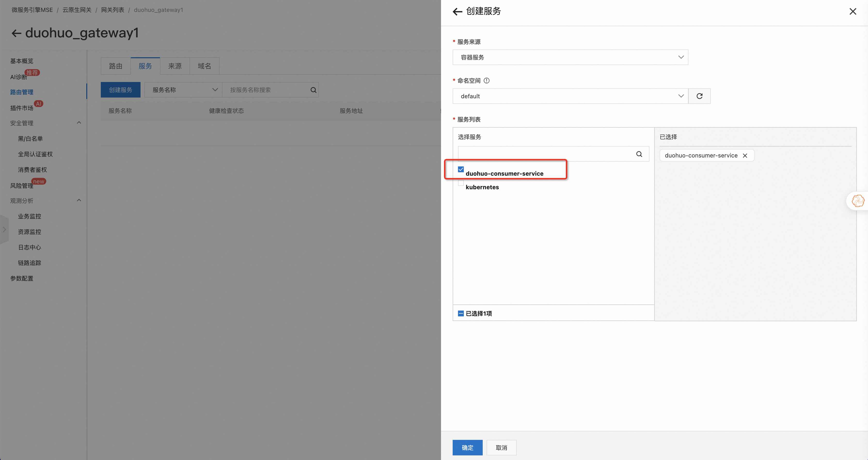Check the kubernetes service checkbox
The width and height of the screenshot is (868, 460).
(x=461, y=183)
